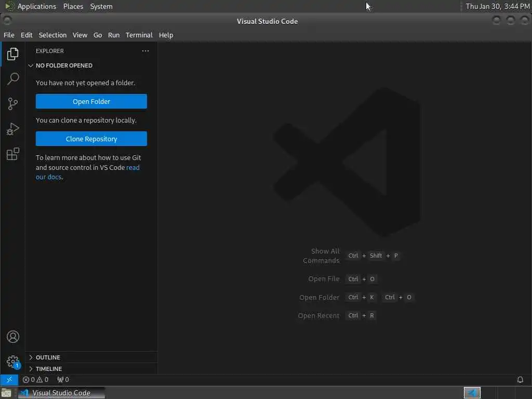Open the Help menu
Screen dimensions: 532x399
166,35
